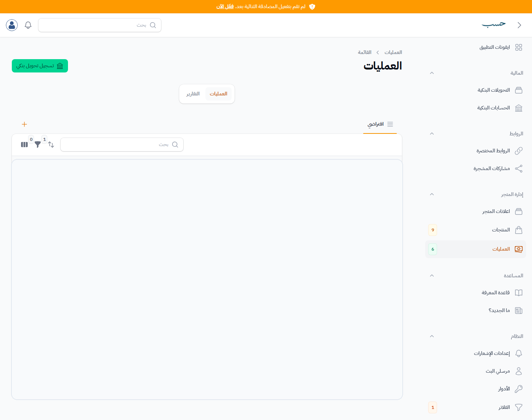Open مشاركات المشجرة share icon

click(519, 169)
